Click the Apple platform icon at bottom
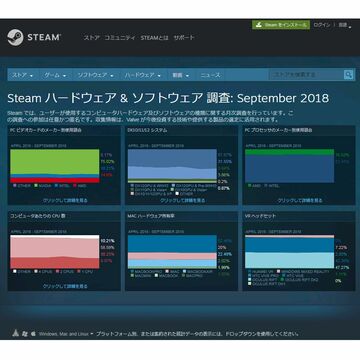 [x=33, y=333]
